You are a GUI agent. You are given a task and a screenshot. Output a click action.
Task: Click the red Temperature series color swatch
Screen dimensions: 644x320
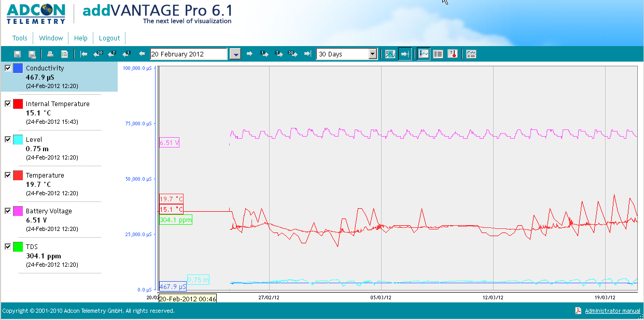tap(18, 176)
